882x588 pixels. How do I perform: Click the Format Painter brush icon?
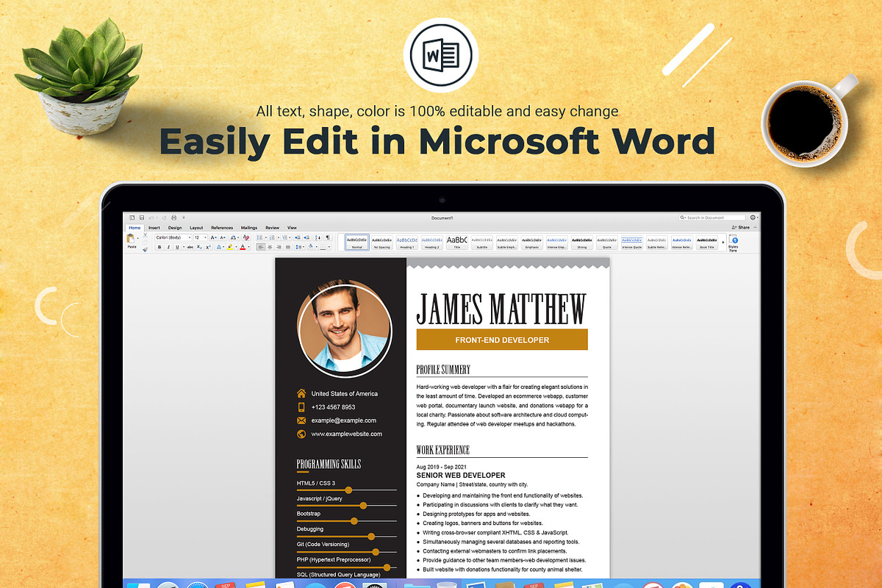coord(145,250)
